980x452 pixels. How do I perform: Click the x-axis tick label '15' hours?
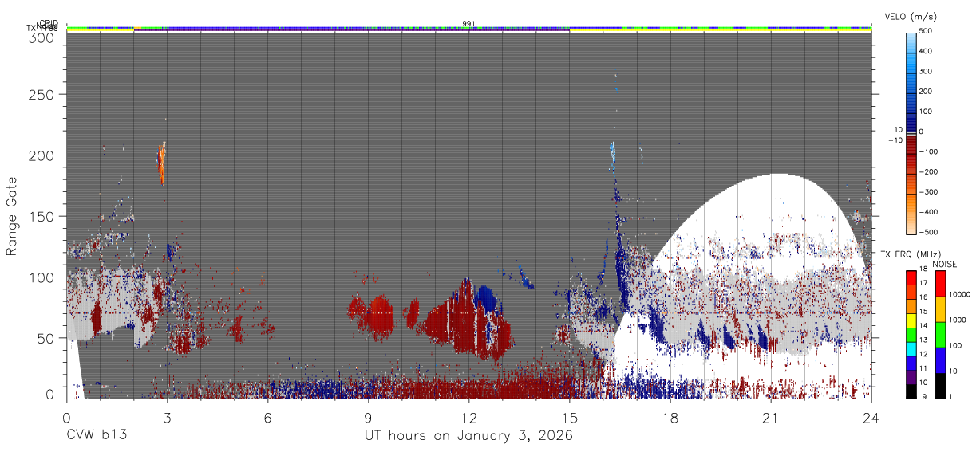(x=569, y=418)
